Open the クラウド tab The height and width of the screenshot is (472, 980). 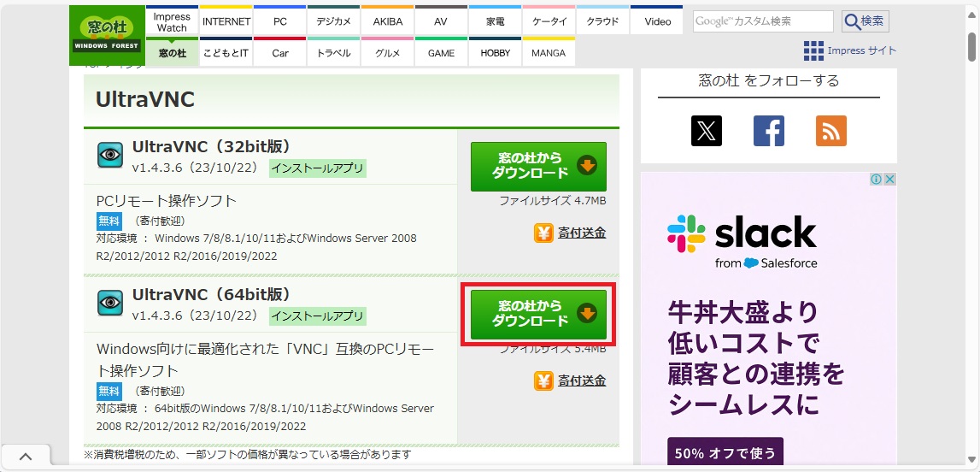(602, 21)
